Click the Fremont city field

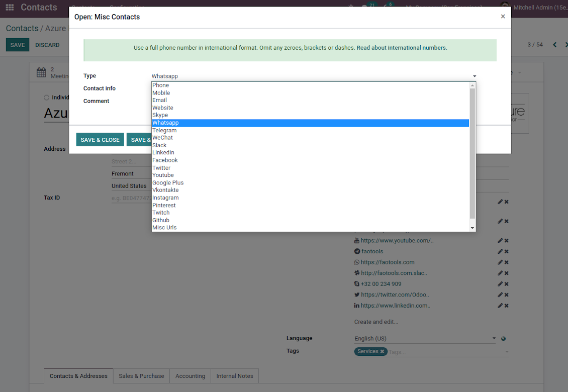point(132,174)
